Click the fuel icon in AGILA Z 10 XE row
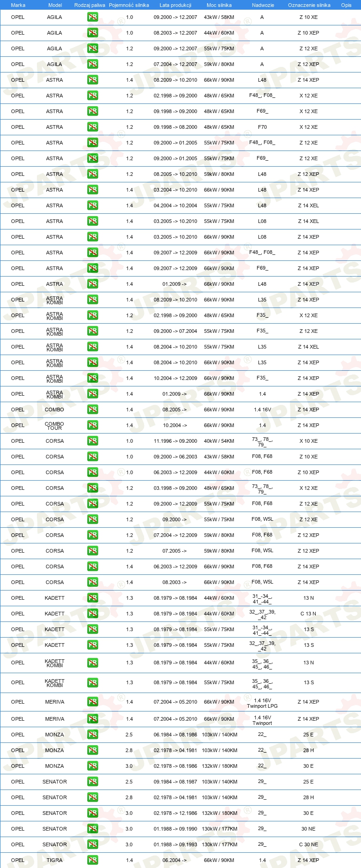The image size is (361, 868). [92, 17]
